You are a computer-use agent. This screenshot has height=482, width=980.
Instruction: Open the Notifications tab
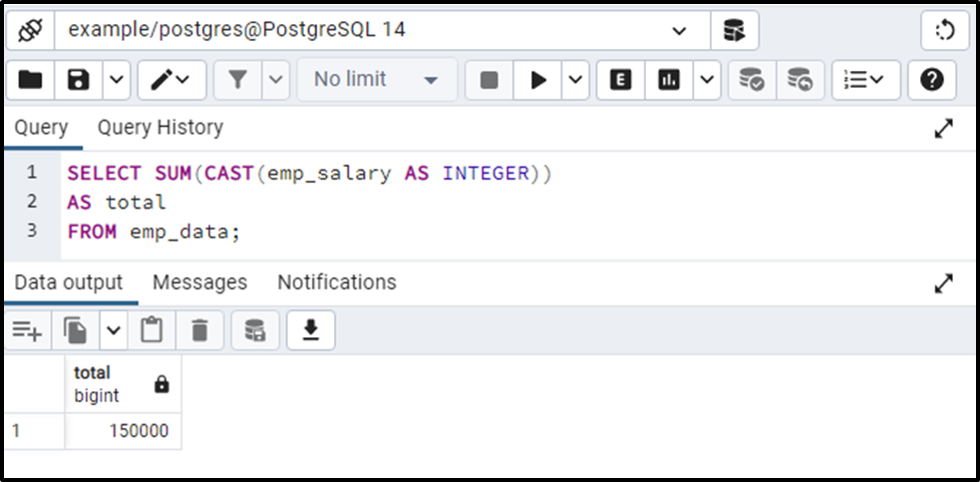click(337, 282)
